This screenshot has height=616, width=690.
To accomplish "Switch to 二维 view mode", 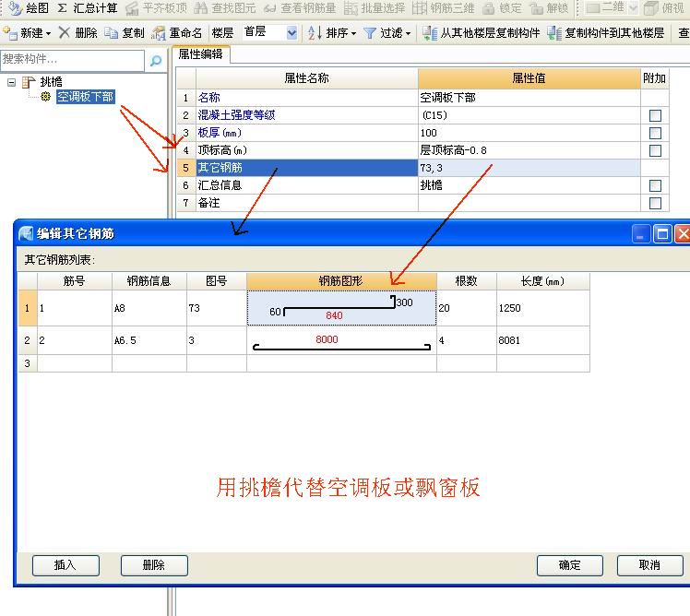I will [x=605, y=7].
